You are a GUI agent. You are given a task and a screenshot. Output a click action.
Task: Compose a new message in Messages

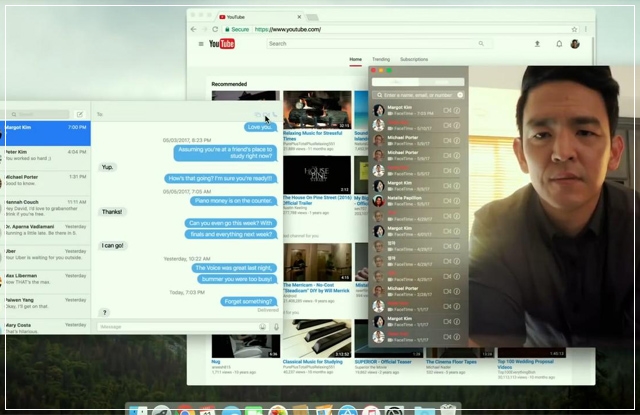click(80, 114)
